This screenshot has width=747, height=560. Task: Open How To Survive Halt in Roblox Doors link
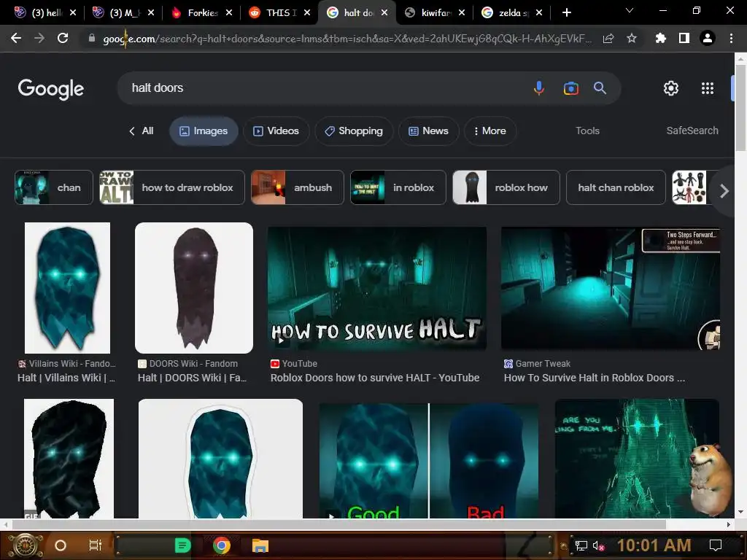[594, 378]
